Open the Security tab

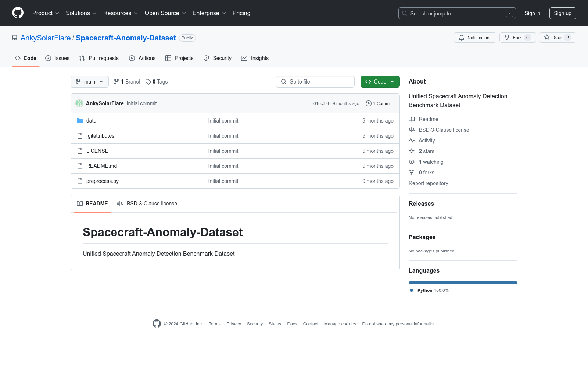pyautogui.click(x=218, y=58)
